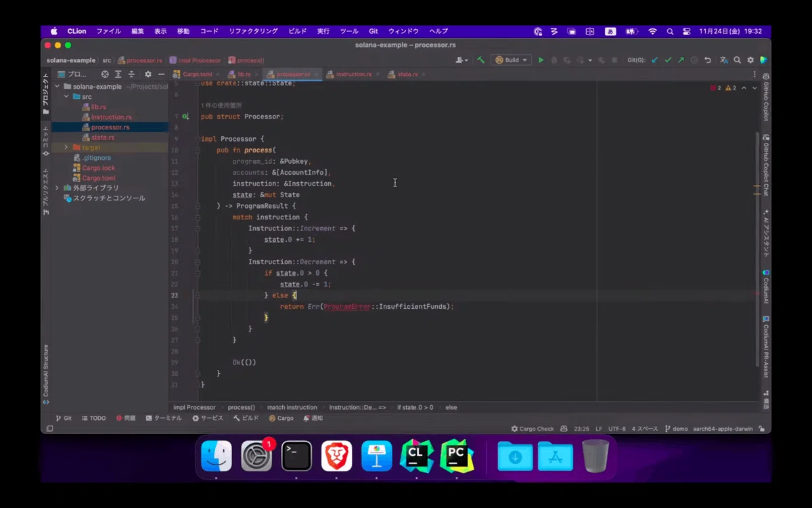Click the demo git branch widget
The height and width of the screenshot is (508, 812).
[676, 429]
